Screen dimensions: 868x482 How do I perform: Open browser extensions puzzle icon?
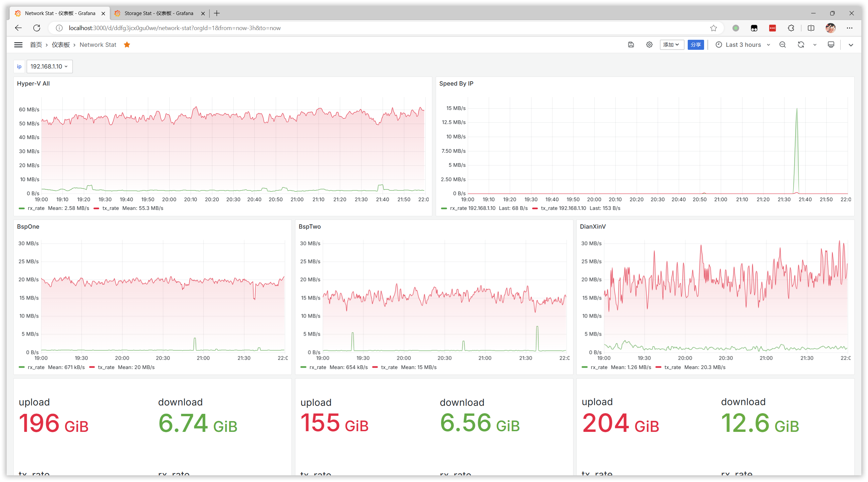(x=791, y=28)
